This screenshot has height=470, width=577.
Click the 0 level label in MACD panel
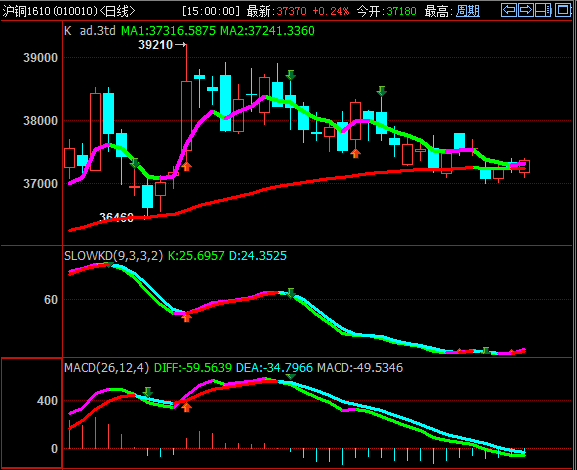[54, 449]
